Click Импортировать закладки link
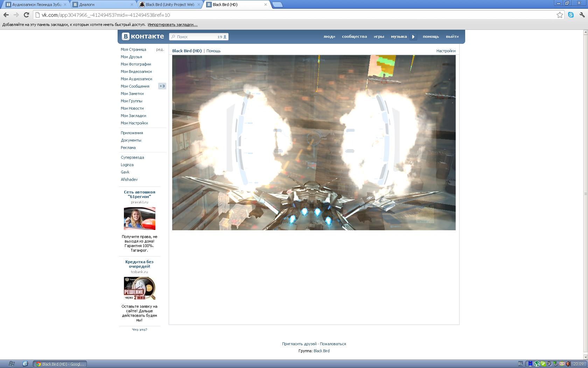Viewport: 588px width, 368px height. point(172,25)
